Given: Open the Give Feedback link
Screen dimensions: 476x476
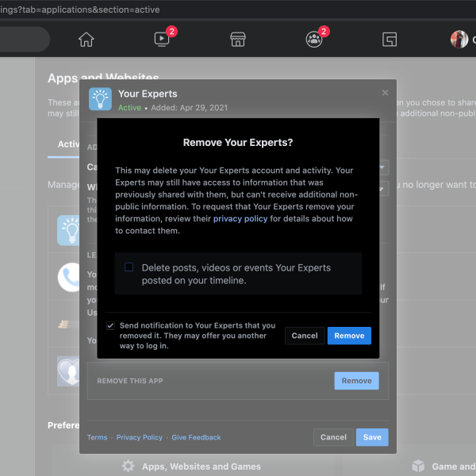Looking at the screenshot, I should pyautogui.click(x=196, y=437).
